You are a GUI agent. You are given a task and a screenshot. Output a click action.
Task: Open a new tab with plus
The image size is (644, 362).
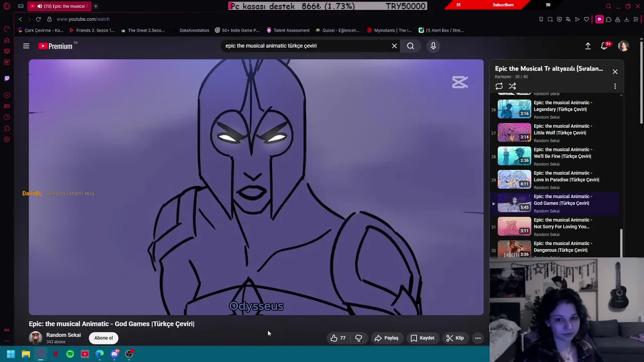[x=96, y=6]
